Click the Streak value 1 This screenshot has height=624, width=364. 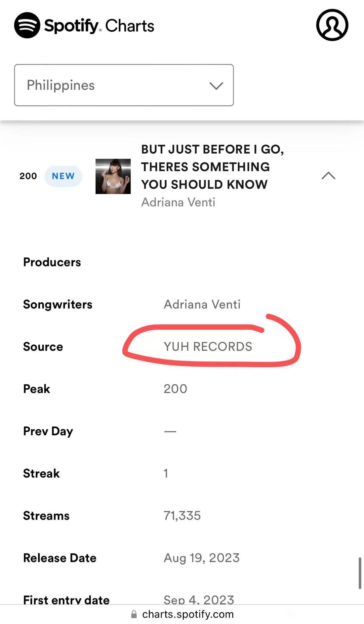tap(166, 473)
